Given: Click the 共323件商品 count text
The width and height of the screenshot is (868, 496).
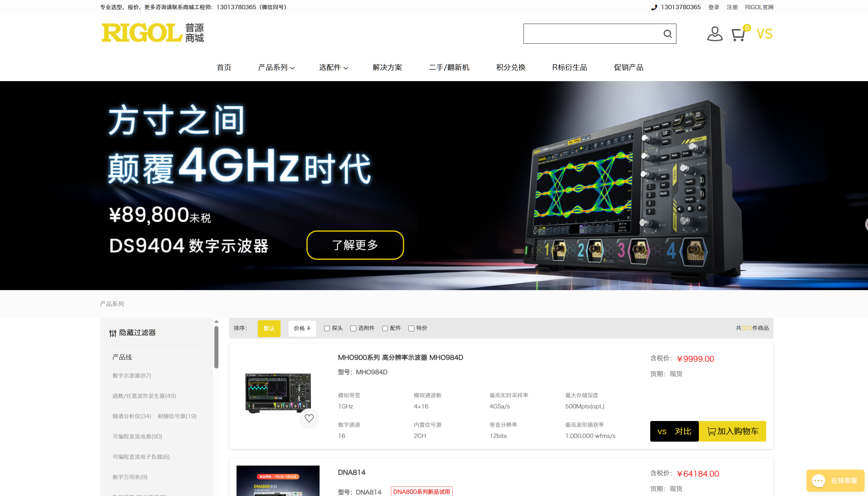Looking at the screenshot, I should [752, 328].
